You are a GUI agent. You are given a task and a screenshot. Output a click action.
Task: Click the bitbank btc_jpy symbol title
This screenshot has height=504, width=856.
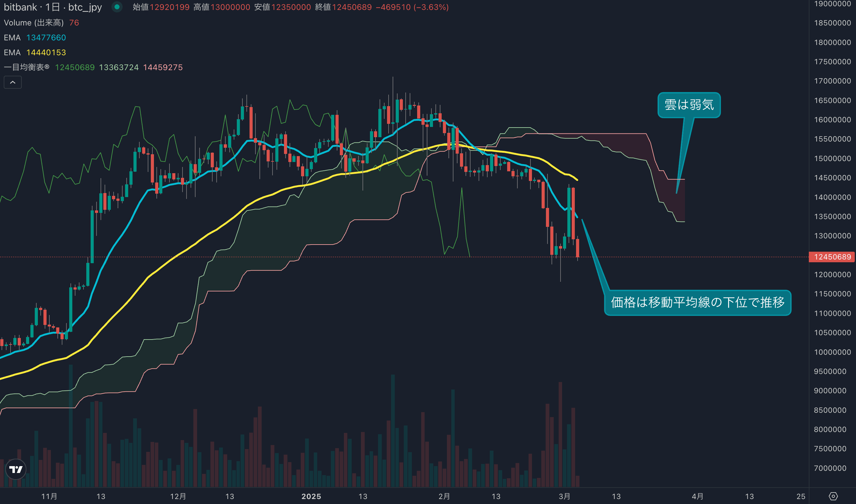click(x=53, y=7)
